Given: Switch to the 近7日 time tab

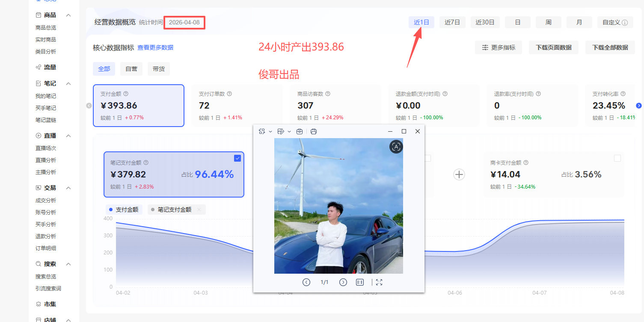Looking at the screenshot, I should click(452, 22).
